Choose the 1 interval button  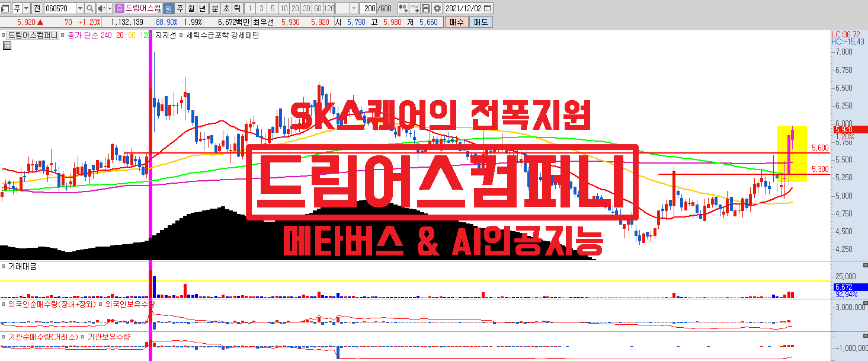point(250,8)
